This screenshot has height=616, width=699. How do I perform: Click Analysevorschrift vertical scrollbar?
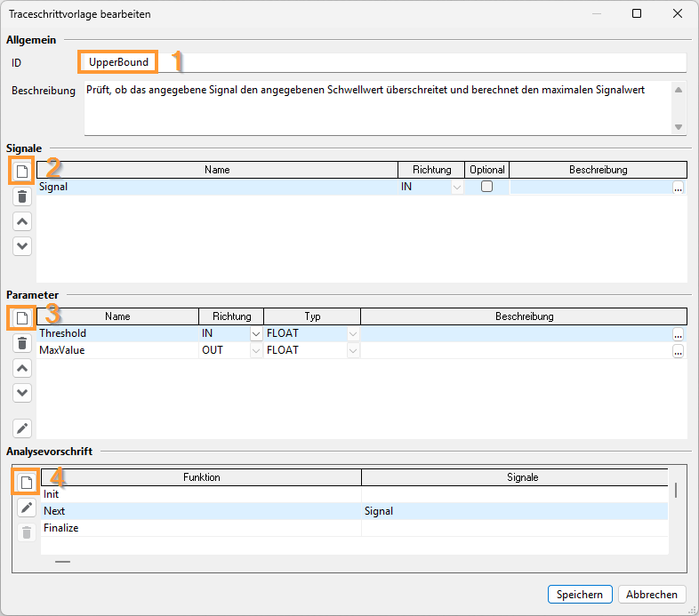pos(676,490)
